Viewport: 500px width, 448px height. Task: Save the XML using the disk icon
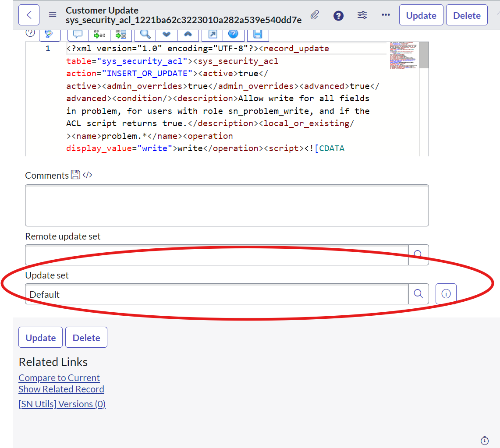(x=258, y=35)
